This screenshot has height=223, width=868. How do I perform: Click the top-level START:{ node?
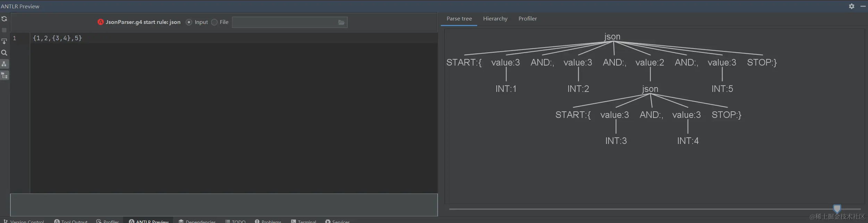464,62
